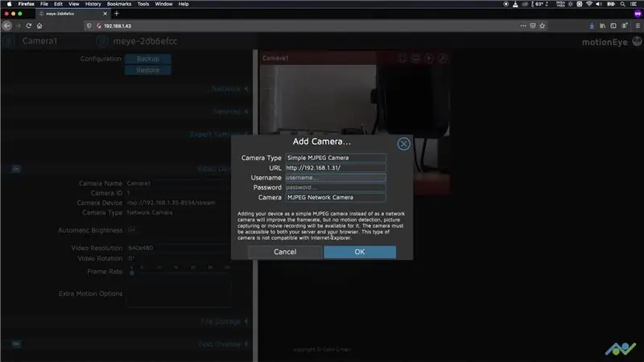
Task: Bookmark this page with star icon
Action: pyautogui.click(x=543, y=26)
